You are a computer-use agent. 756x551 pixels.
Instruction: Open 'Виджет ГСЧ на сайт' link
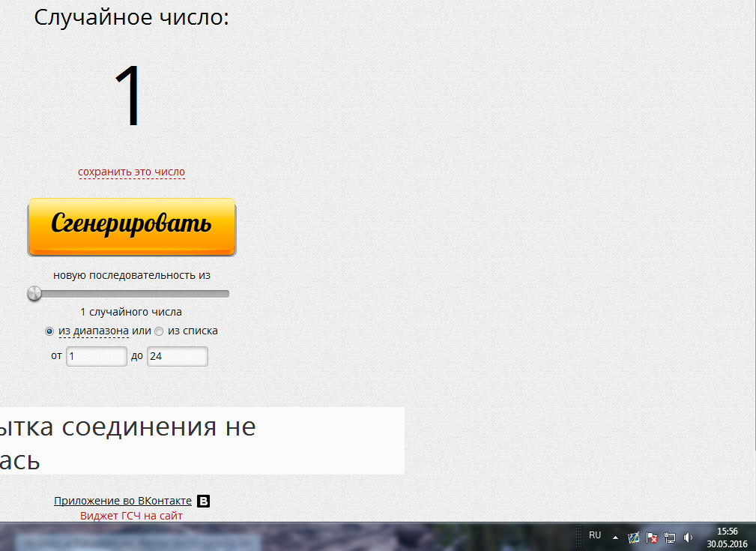point(131,516)
